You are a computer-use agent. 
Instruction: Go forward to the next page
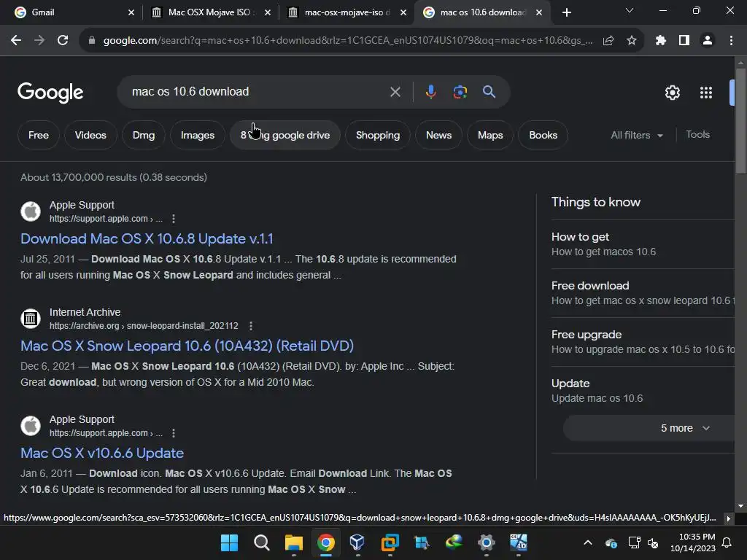click(x=39, y=41)
